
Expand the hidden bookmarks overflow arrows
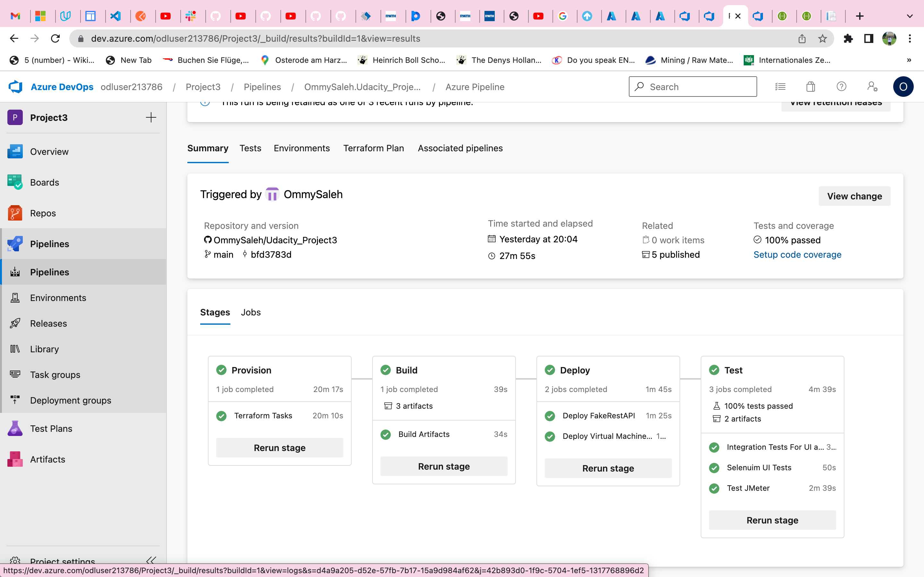pos(909,60)
